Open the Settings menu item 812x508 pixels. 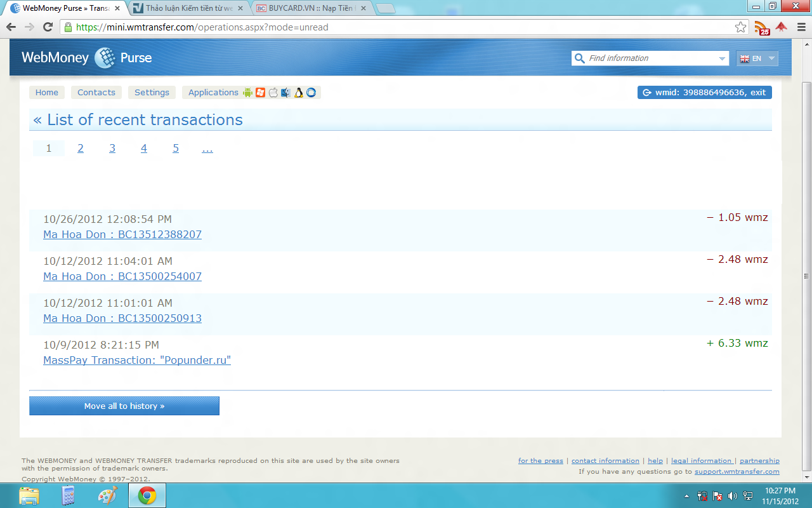tap(152, 92)
